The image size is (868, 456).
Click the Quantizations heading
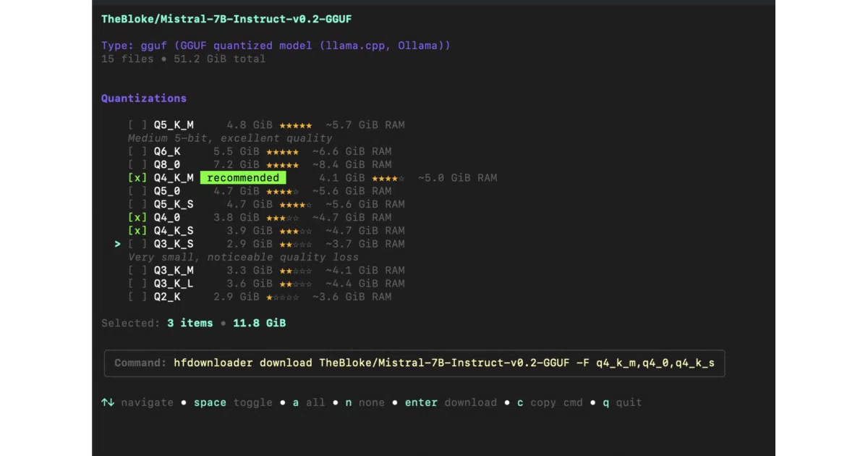144,98
